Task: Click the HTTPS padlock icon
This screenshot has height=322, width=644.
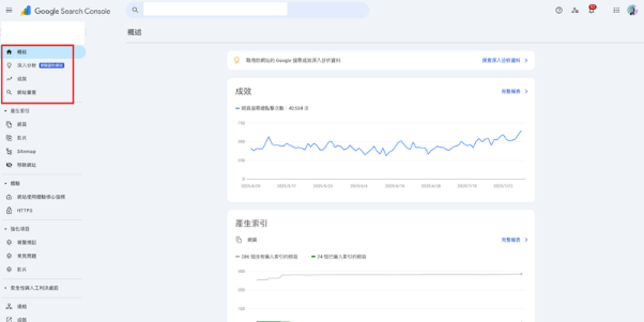Action: click(x=9, y=210)
